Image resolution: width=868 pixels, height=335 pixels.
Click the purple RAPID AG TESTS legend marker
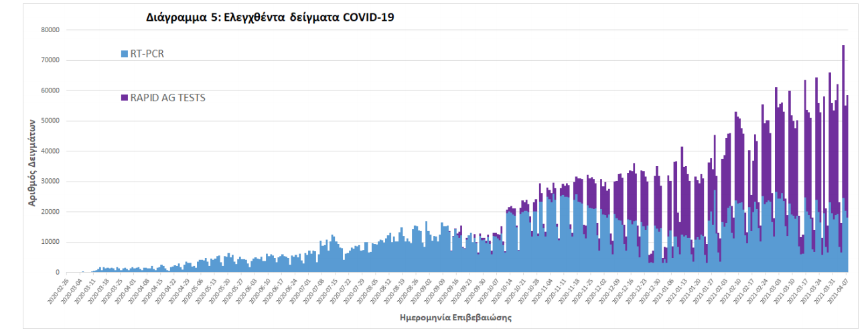coord(124,98)
